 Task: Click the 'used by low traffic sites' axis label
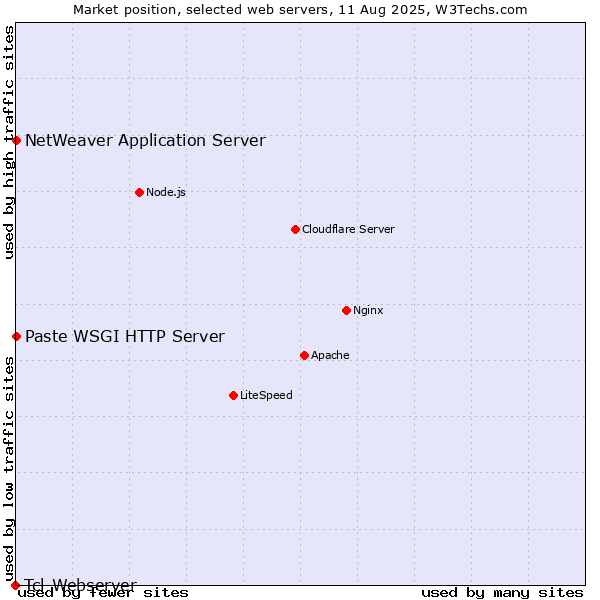(9, 470)
